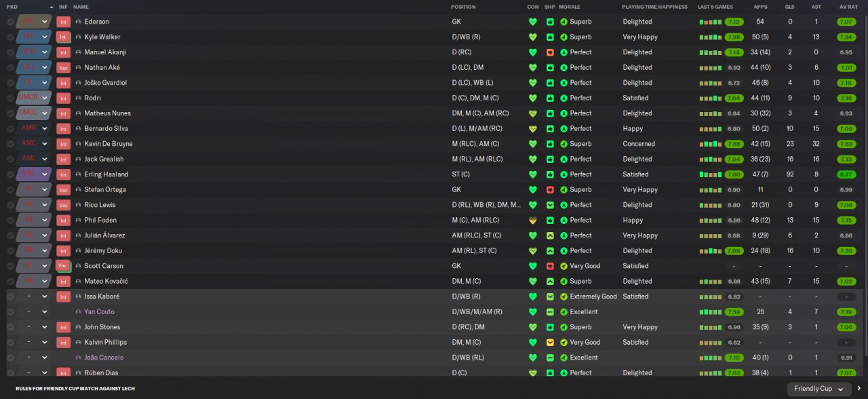Click Kevin De Bruyne's last five games bars
This screenshot has width=868, height=399.
(711, 144)
